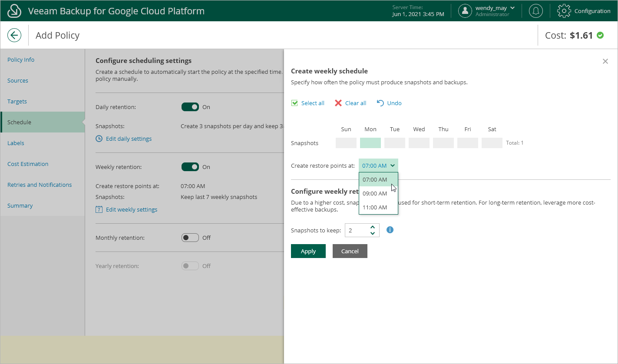The width and height of the screenshot is (618, 364).
Task: Open the notifications bell icon
Action: pyautogui.click(x=536, y=11)
